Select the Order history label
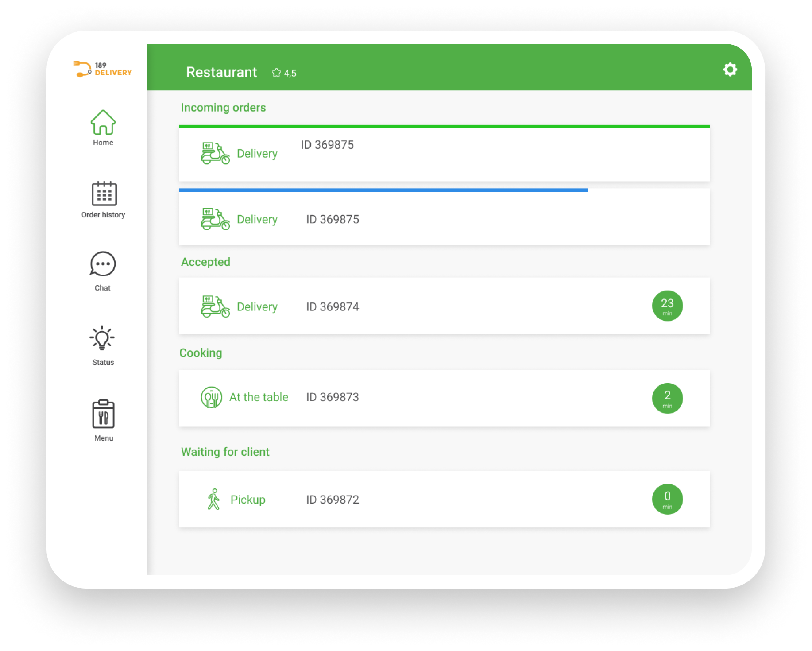812x651 pixels. pos(103,215)
